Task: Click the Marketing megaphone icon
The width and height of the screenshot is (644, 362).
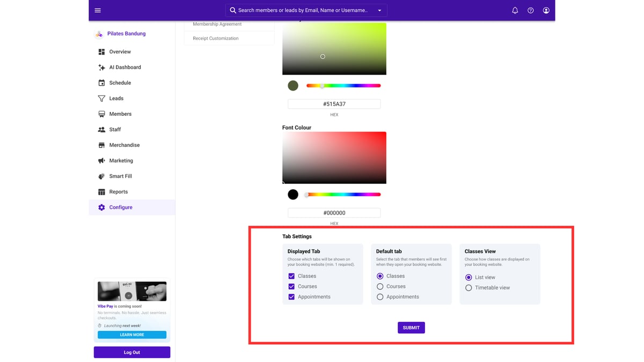Action: tap(101, 160)
